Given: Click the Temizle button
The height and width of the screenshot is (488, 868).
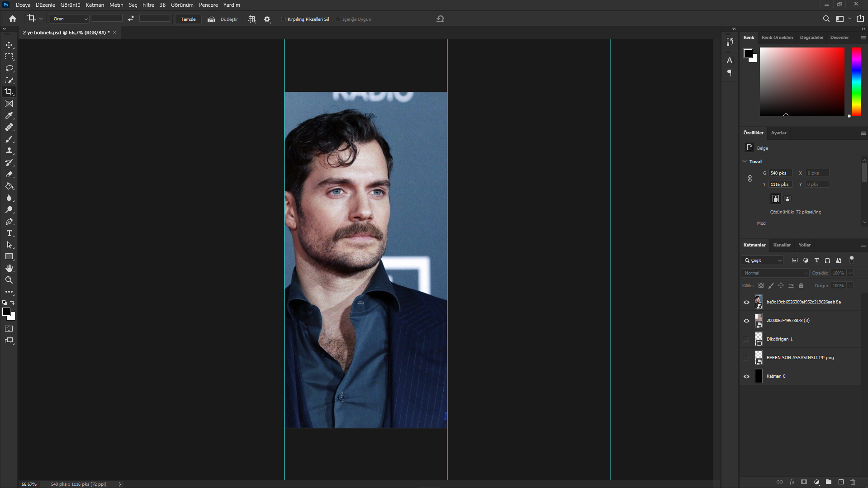Looking at the screenshot, I should pyautogui.click(x=188, y=19).
